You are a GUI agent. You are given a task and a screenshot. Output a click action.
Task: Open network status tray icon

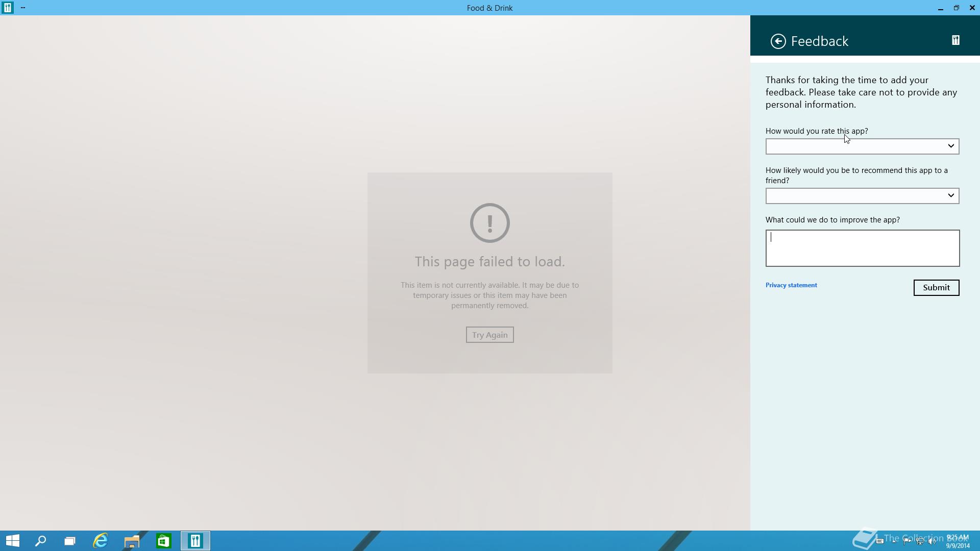[x=920, y=541]
